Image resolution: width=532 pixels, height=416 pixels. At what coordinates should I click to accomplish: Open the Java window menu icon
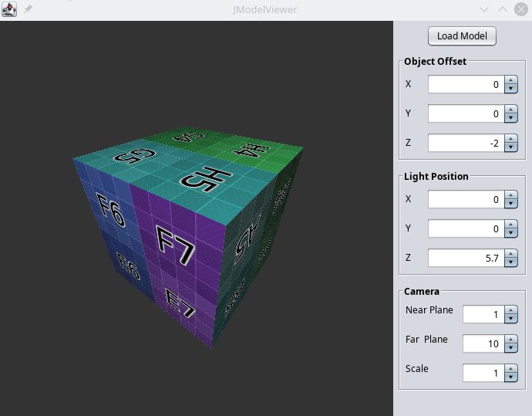click(x=9, y=9)
